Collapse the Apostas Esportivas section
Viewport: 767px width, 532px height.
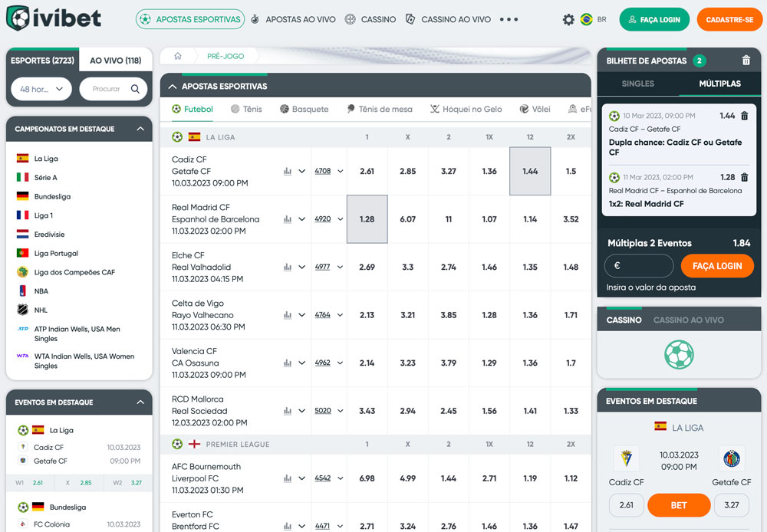(x=172, y=87)
